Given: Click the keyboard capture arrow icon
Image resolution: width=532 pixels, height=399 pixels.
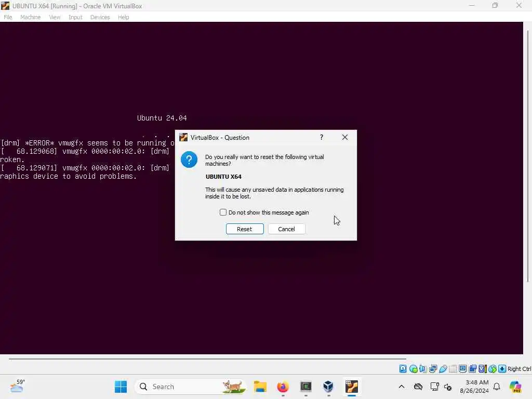Looking at the screenshot, I should pos(502,369).
